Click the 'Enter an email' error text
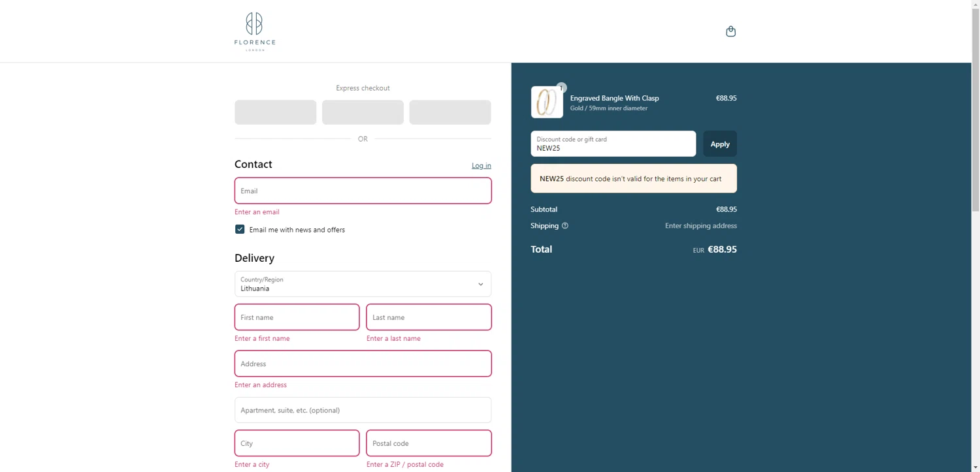Image resolution: width=980 pixels, height=472 pixels. coord(257,212)
